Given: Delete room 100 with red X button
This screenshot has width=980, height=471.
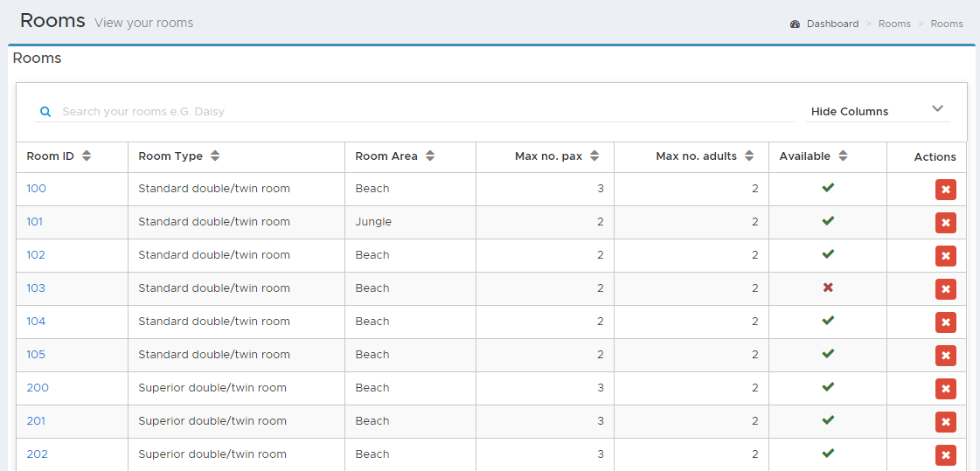Looking at the screenshot, I should pos(946,190).
